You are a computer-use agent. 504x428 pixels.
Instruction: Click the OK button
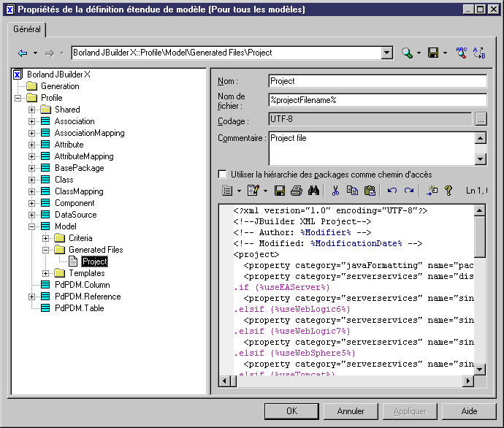(x=291, y=411)
